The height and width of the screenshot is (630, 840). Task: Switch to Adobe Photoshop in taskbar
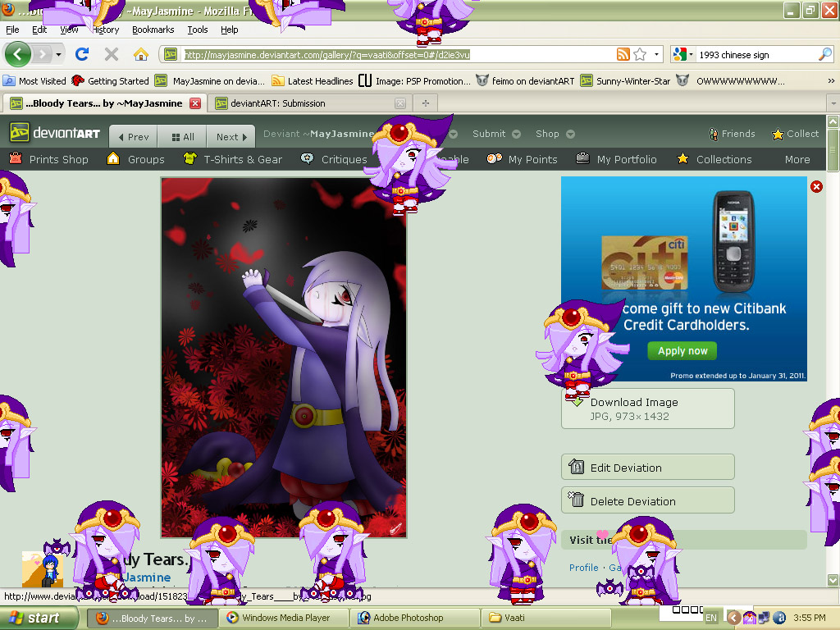414,618
